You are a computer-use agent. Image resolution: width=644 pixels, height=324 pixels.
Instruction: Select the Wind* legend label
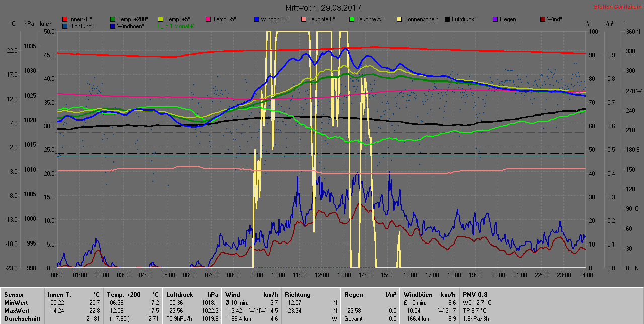555,19
